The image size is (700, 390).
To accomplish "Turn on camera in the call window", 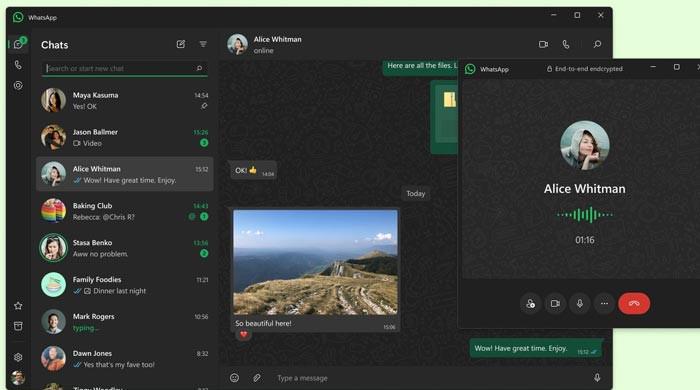I will (555, 303).
